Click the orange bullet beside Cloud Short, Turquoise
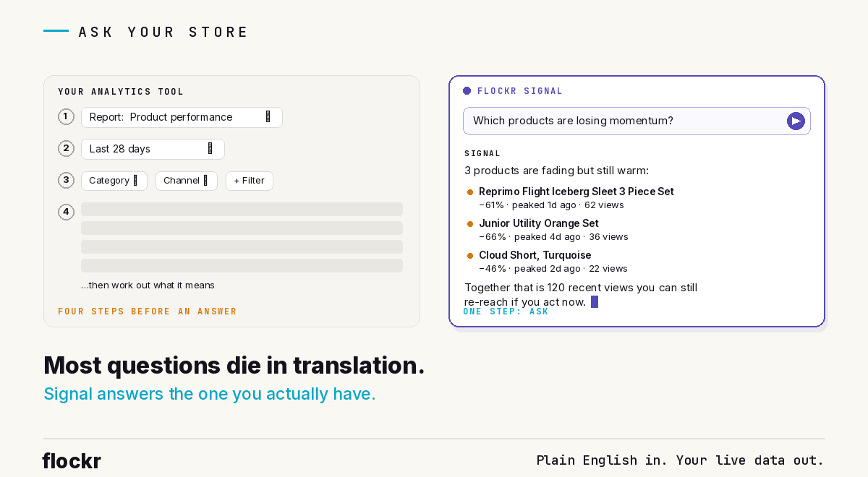Image resolution: width=868 pixels, height=477 pixels. click(470, 256)
